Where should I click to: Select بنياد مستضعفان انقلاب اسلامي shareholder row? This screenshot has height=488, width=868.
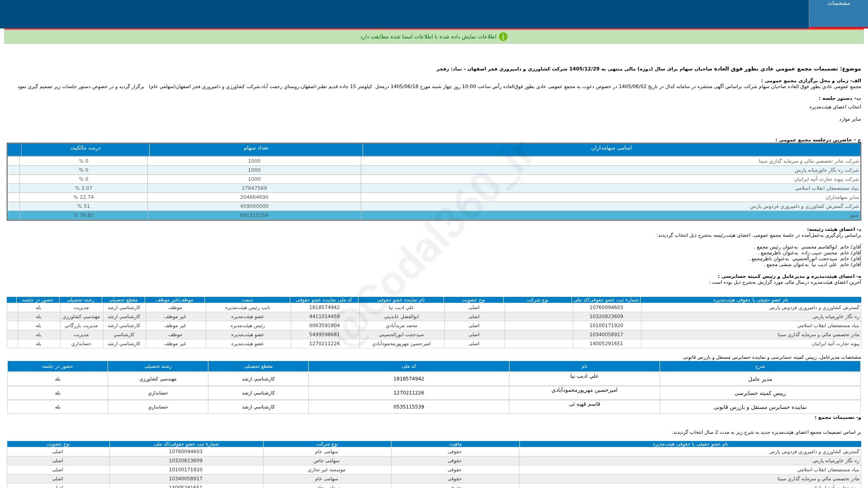click(434, 188)
